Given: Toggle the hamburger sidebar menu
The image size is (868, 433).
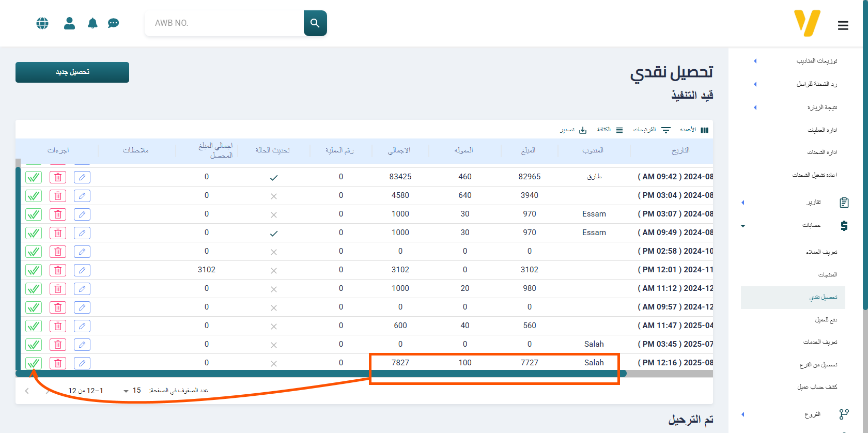Looking at the screenshot, I should [x=843, y=25].
